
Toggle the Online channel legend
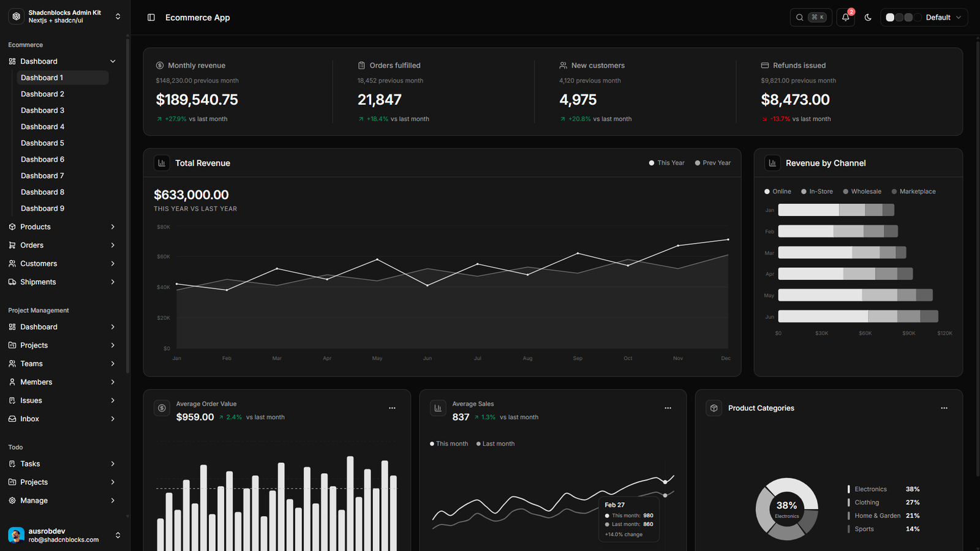[x=778, y=192]
